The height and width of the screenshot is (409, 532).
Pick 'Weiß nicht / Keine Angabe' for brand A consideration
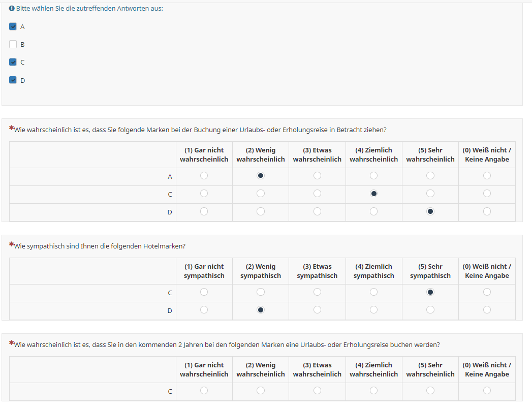click(487, 176)
